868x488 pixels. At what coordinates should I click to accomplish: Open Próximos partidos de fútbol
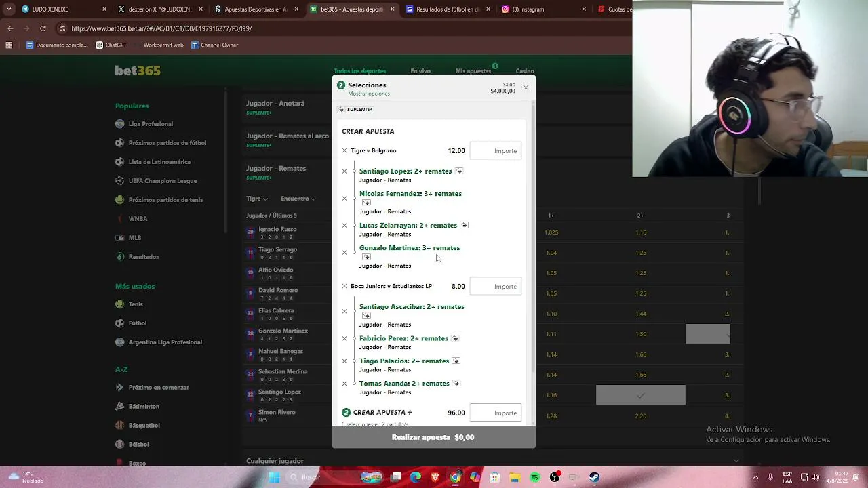tap(167, 143)
